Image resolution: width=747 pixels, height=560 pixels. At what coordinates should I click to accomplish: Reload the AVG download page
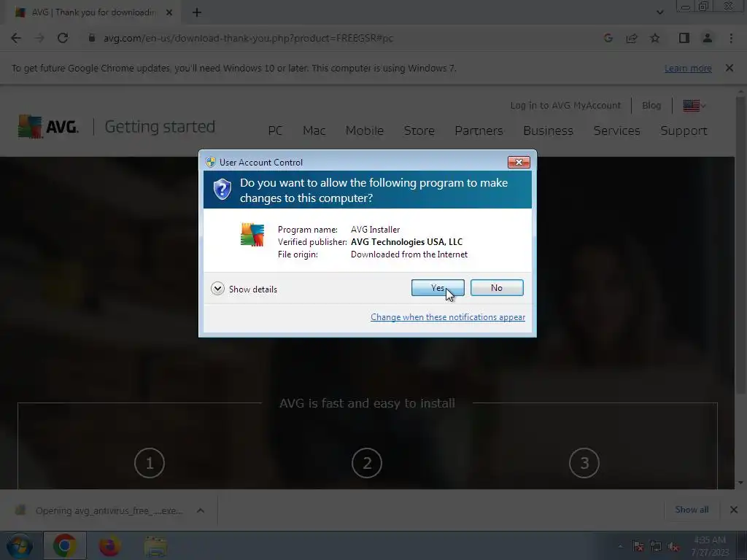tap(63, 38)
